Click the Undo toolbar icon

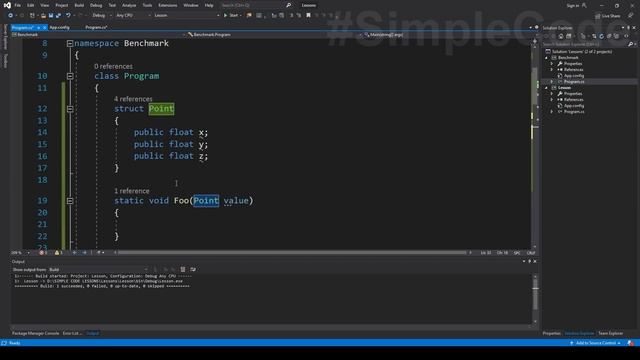click(68, 15)
